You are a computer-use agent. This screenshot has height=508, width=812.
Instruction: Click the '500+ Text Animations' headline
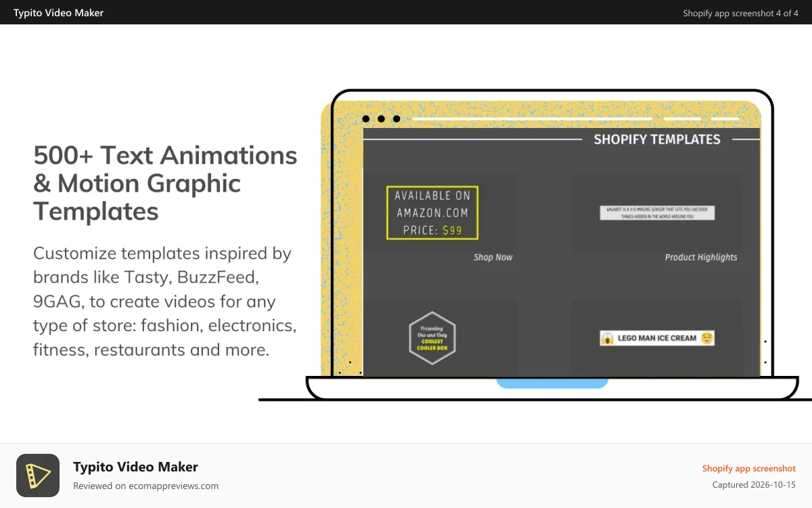(x=165, y=183)
